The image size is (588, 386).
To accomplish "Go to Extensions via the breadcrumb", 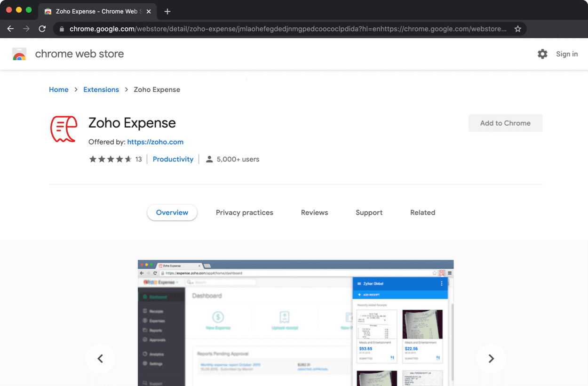I will pyautogui.click(x=101, y=89).
